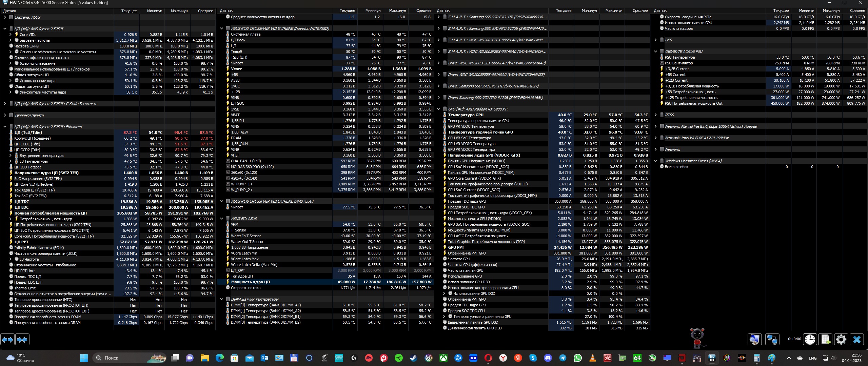Collapse the GIGABYTE AORUS PSU group
Screen dimensions: 868x366
click(x=655, y=52)
